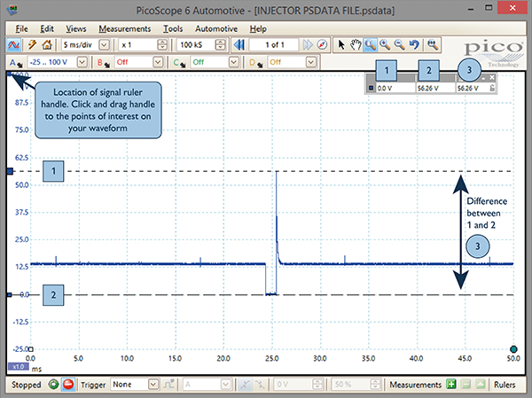Click the unused ruler handle at top-left of graph
Screen dimensions: 532x398
[x=9, y=74]
